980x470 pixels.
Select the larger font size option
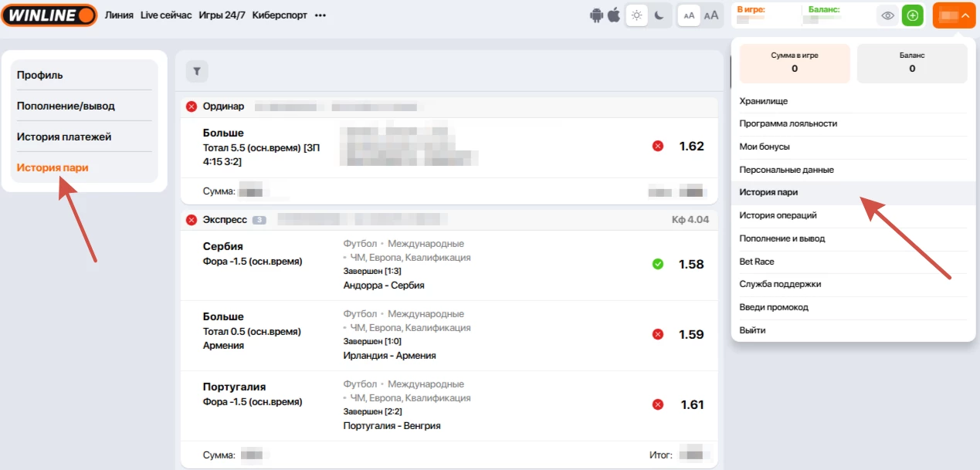710,15
